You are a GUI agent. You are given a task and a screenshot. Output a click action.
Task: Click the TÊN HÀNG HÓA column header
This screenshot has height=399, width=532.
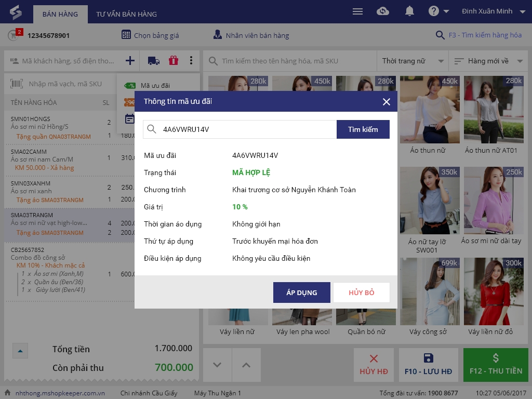[34, 102]
